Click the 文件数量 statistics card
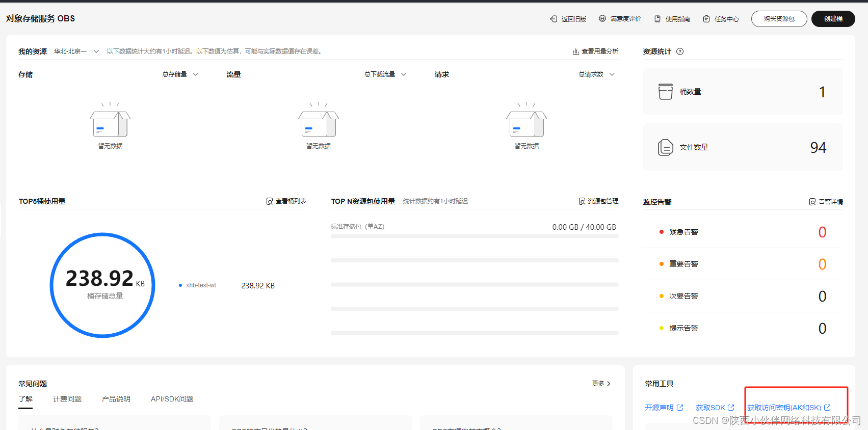 point(743,147)
